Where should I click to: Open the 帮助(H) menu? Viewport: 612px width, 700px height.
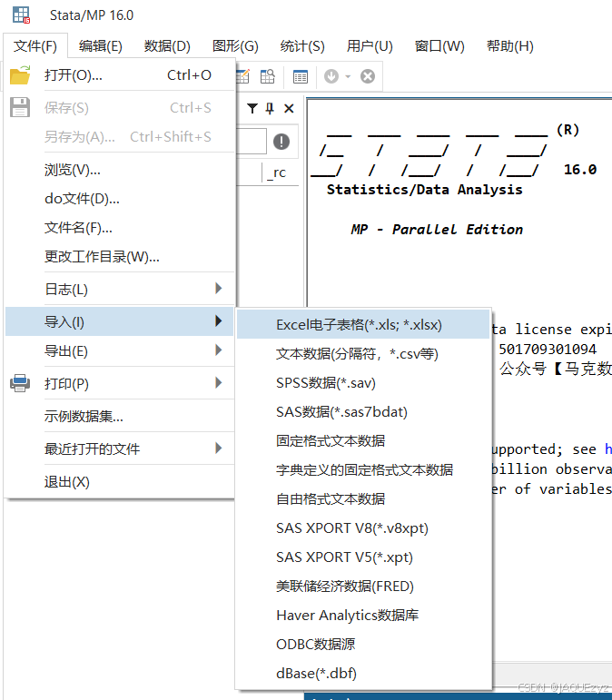pos(509,46)
